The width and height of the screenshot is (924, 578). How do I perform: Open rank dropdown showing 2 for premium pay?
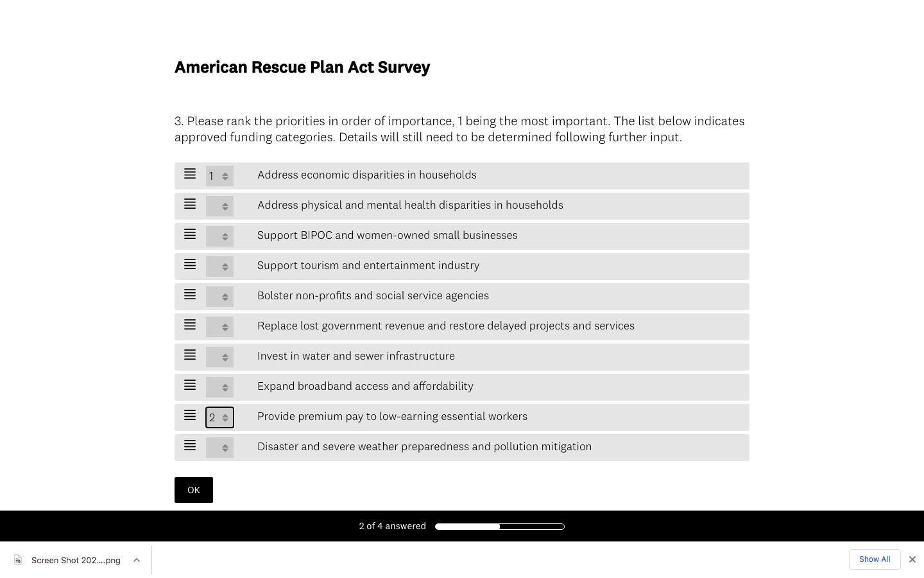(219, 417)
